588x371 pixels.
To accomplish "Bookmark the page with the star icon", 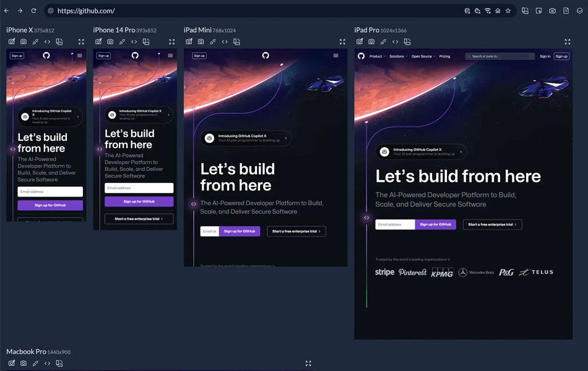I will click(508, 11).
